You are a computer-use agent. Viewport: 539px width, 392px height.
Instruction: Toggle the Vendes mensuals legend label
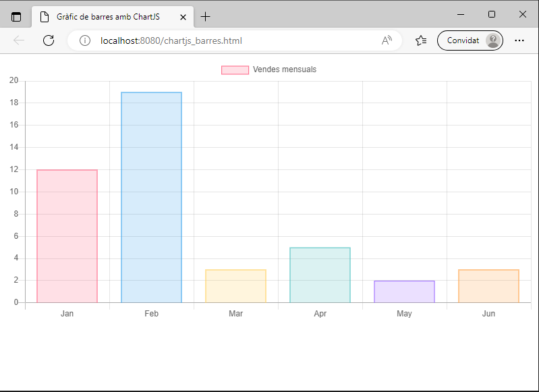[284, 69]
